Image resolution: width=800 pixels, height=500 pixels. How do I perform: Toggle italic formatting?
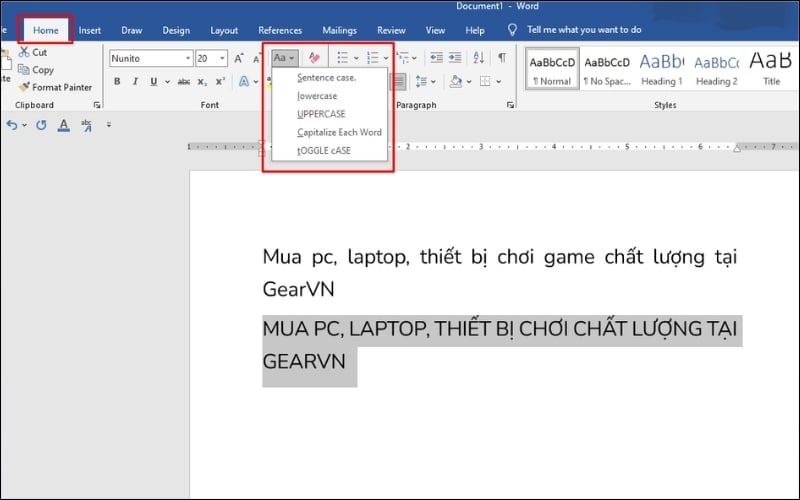135,82
